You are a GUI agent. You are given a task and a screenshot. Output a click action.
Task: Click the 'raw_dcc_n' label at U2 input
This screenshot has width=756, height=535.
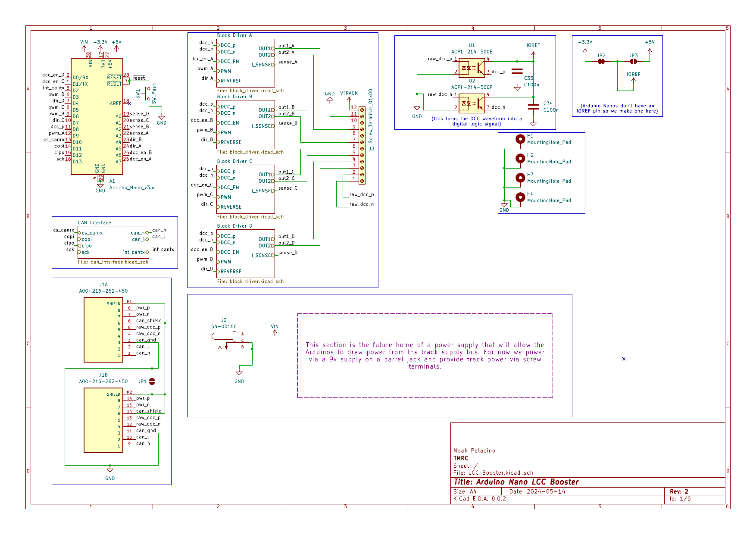(440, 94)
